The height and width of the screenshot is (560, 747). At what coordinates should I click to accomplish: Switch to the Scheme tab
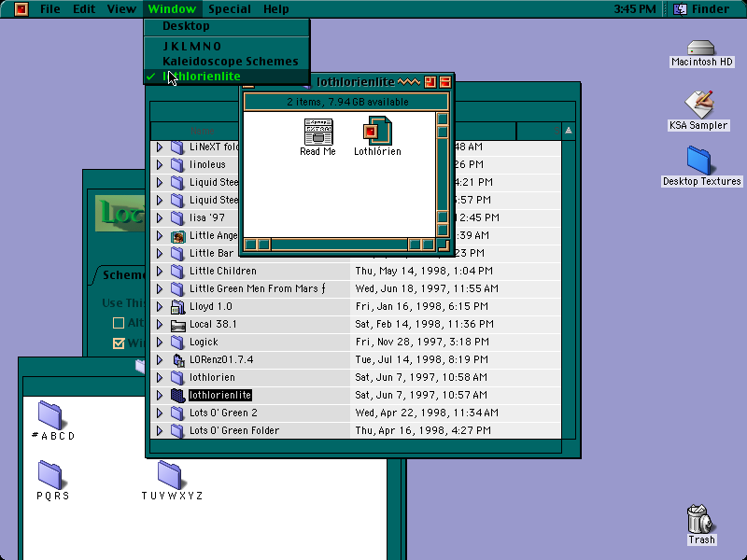[121, 275]
